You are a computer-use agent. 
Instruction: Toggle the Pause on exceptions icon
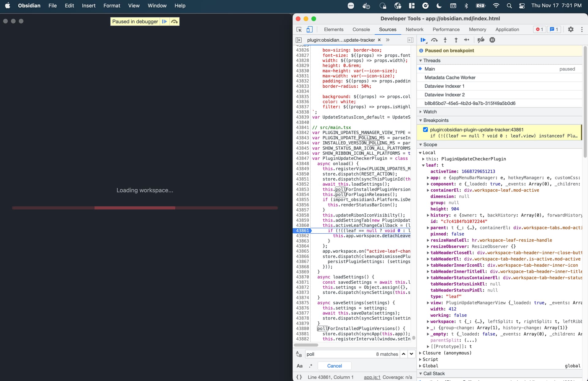click(x=492, y=40)
